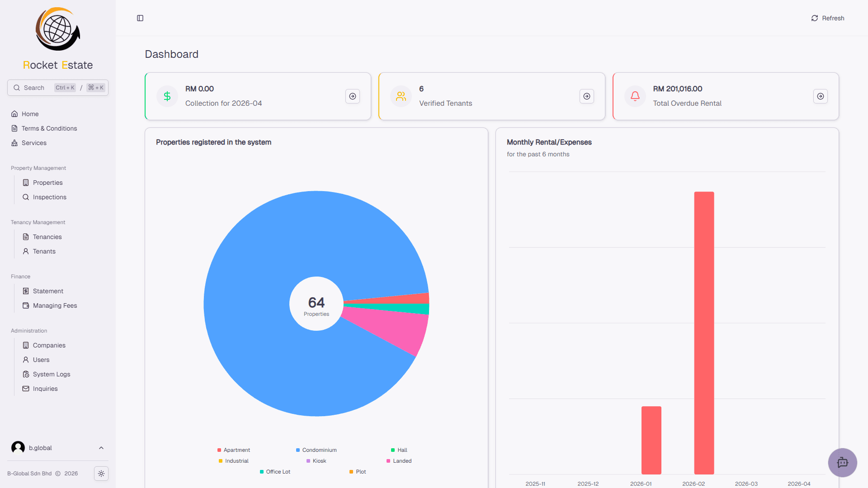Go to the Inspections page
This screenshot has height=488, width=868.
click(x=49, y=197)
